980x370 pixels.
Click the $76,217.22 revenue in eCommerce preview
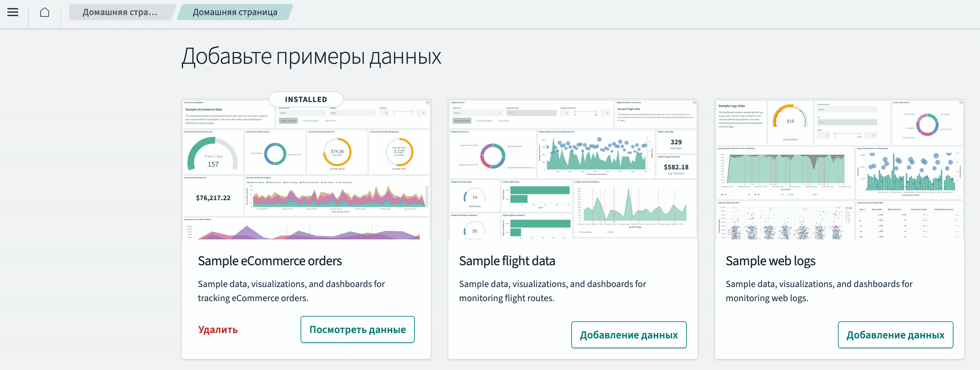click(213, 198)
